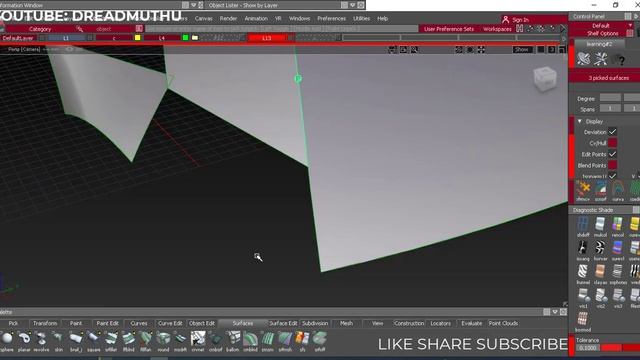Toggle the Blend Points checkbox
This screenshot has width=640, height=360.
pos(612,165)
